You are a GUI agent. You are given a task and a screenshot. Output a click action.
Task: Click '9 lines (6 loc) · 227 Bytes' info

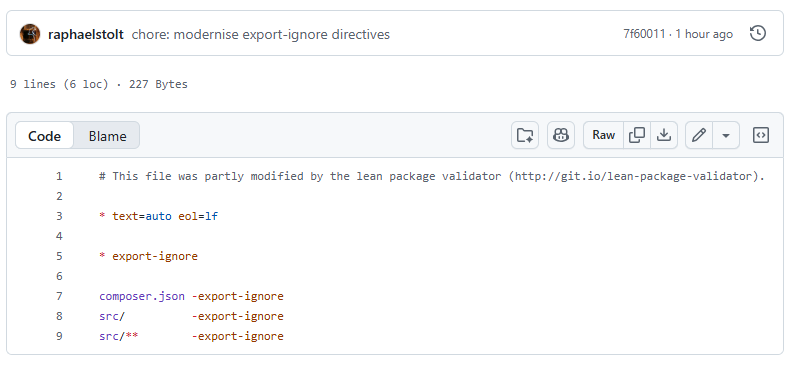click(99, 84)
